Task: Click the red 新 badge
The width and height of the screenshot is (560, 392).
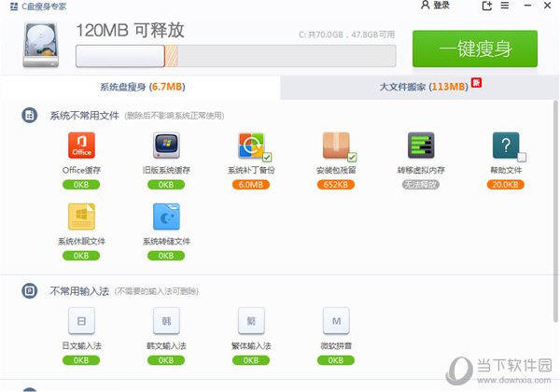Action: (476, 83)
